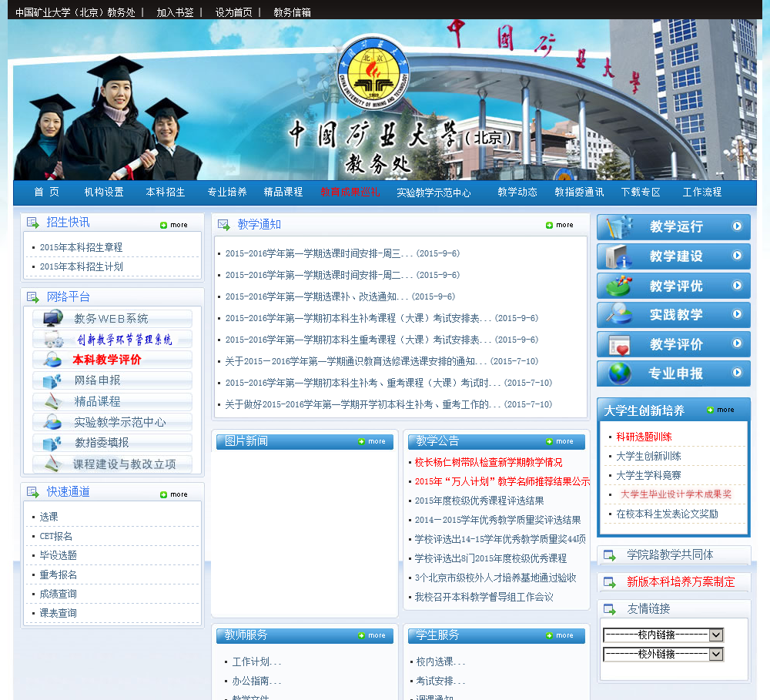Expand 教学运行 arrow button
This screenshot has height=700, width=770.
[x=737, y=226]
